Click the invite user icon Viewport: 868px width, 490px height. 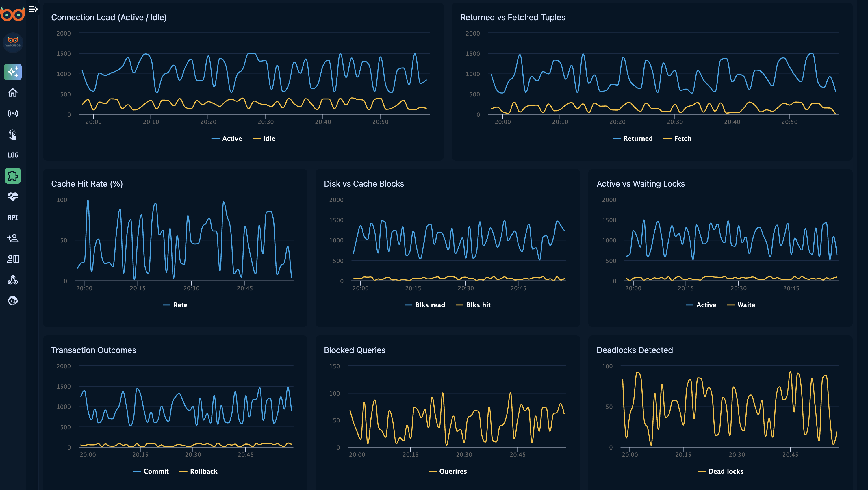point(13,239)
